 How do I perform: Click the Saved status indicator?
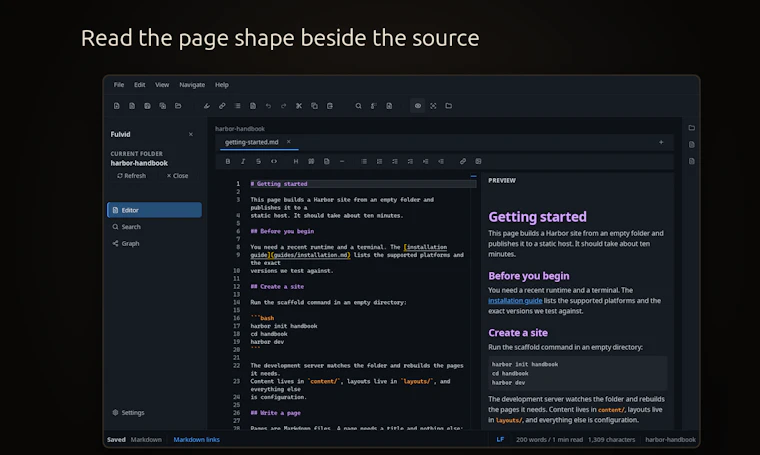[x=116, y=439]
